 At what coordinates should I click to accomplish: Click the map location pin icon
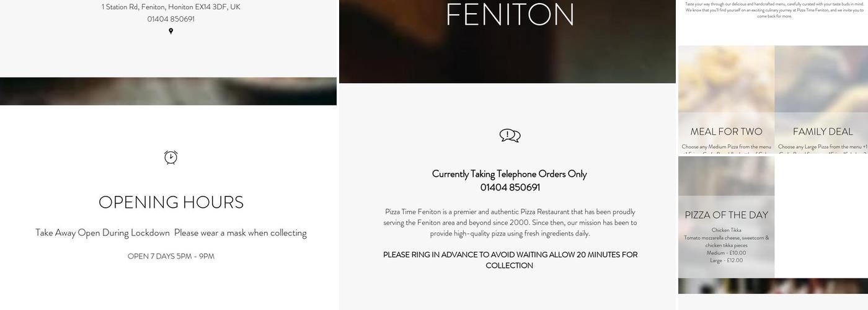[x=171, y=31]
